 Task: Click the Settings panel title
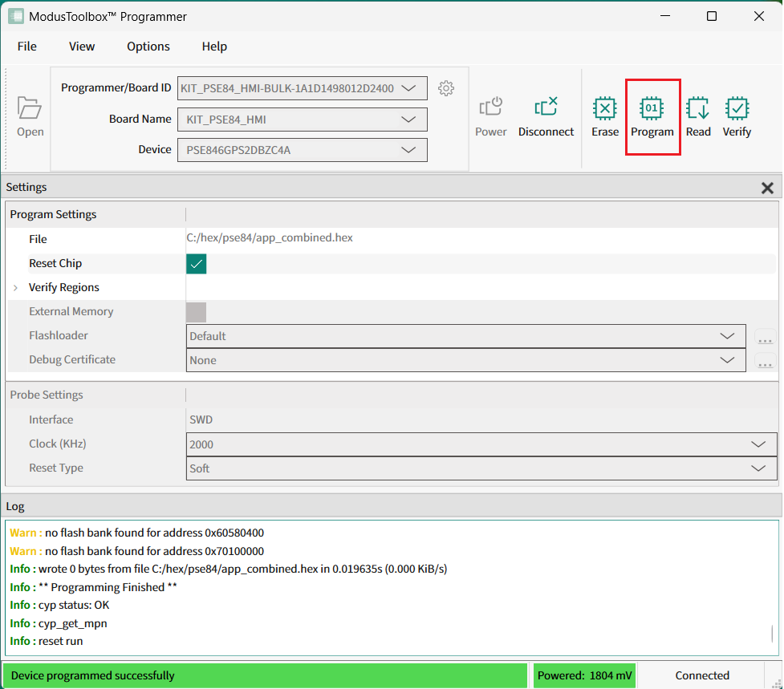[26, 188]
